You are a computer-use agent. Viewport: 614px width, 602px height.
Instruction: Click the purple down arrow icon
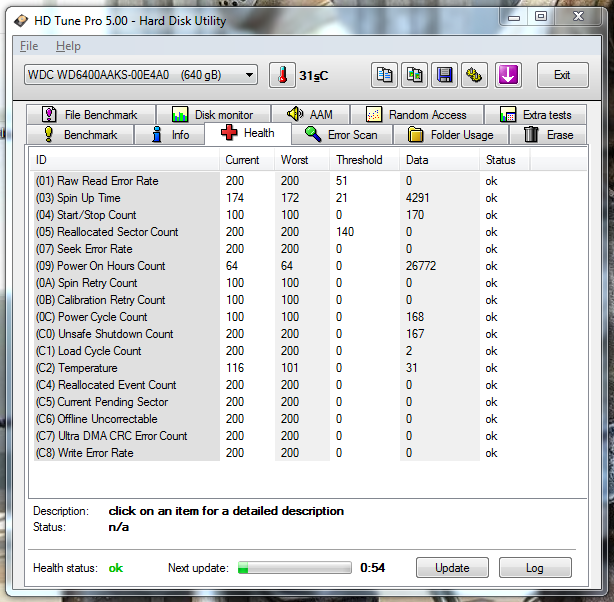pyautogui.click(x=508, y=75)
